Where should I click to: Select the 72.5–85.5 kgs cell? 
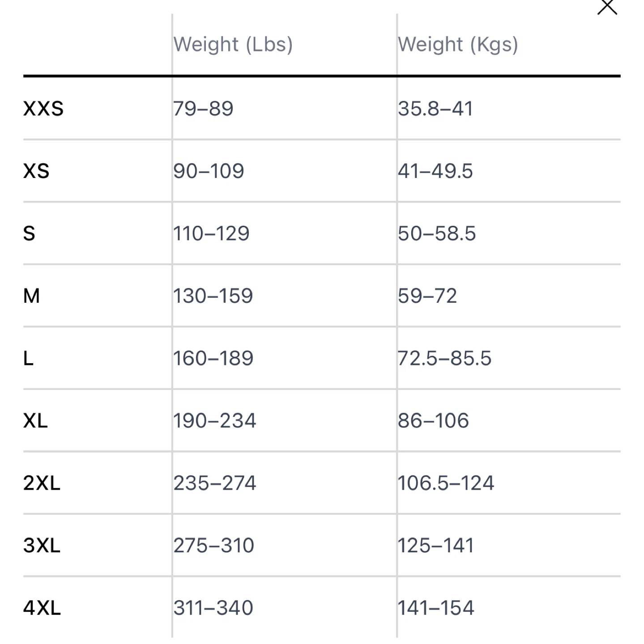click(x=445, y=358)
